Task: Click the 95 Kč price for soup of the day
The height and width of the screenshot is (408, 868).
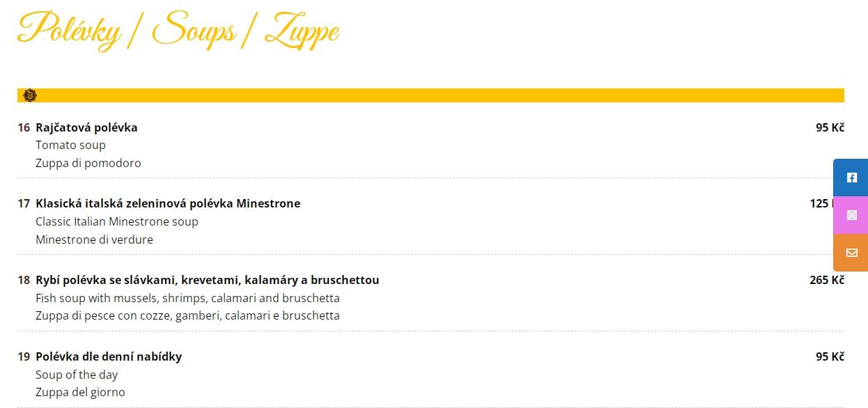Action: click(830, 356)
